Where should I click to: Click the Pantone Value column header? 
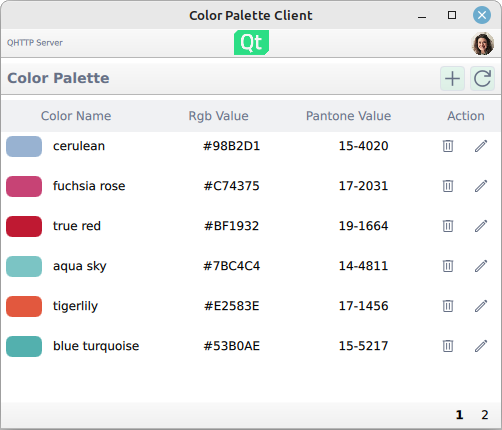(348, 116)
